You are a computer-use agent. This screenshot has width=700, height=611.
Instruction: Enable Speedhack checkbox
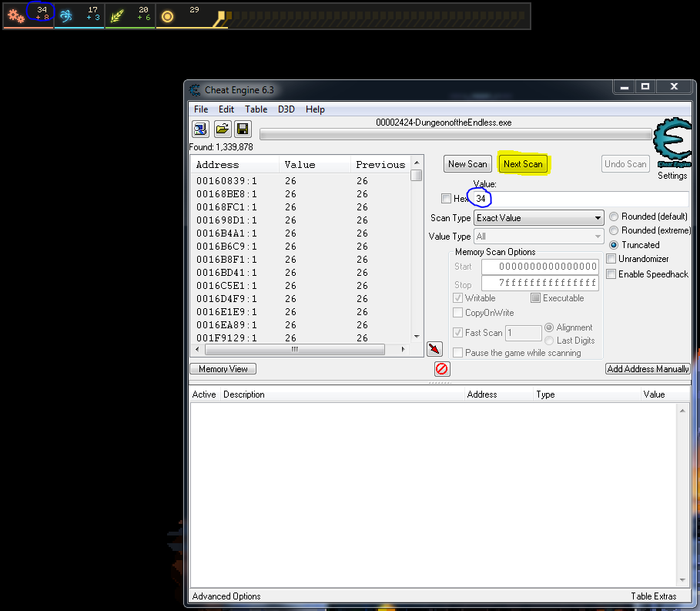(611, 274)
